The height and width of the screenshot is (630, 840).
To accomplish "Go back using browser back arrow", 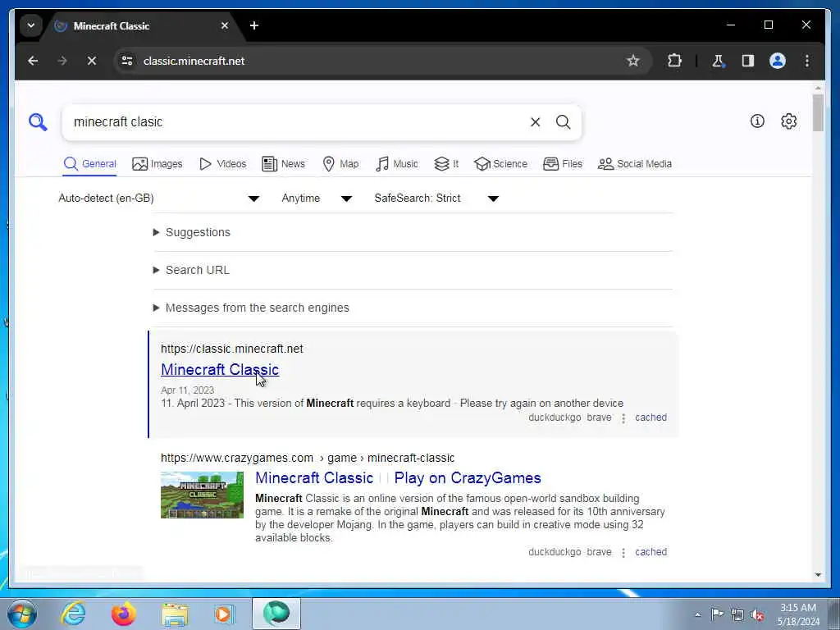I will point(33,61).
